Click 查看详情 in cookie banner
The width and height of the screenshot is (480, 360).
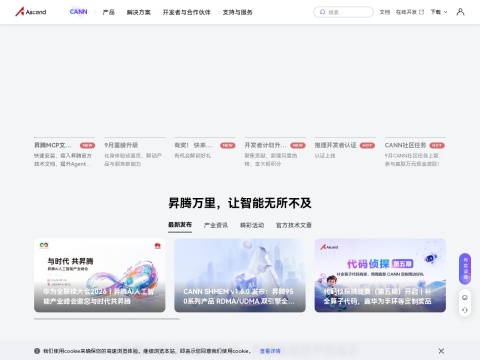click(x=270, y=351)
